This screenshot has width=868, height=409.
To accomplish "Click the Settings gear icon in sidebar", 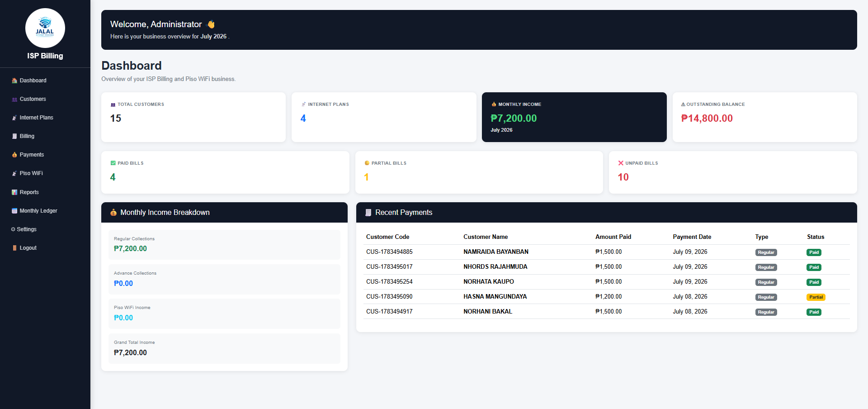I will [13, 229].
